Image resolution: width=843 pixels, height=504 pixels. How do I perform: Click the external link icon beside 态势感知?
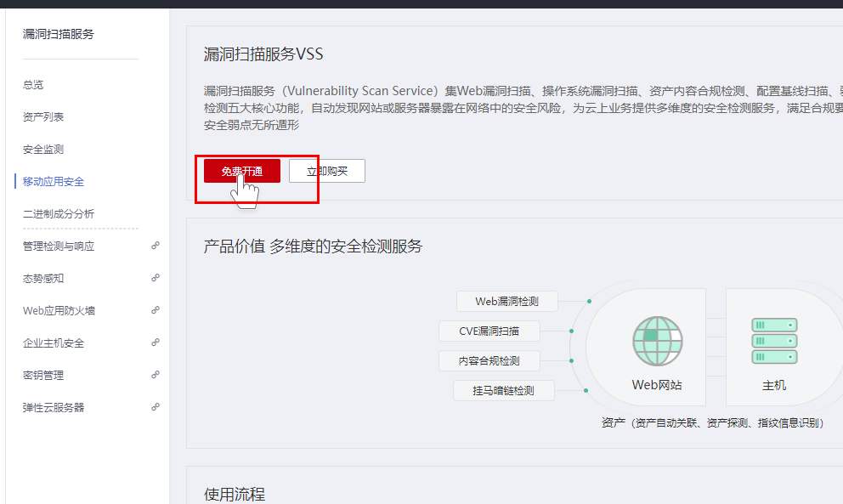pyautogui.click(x=156, y=278)
